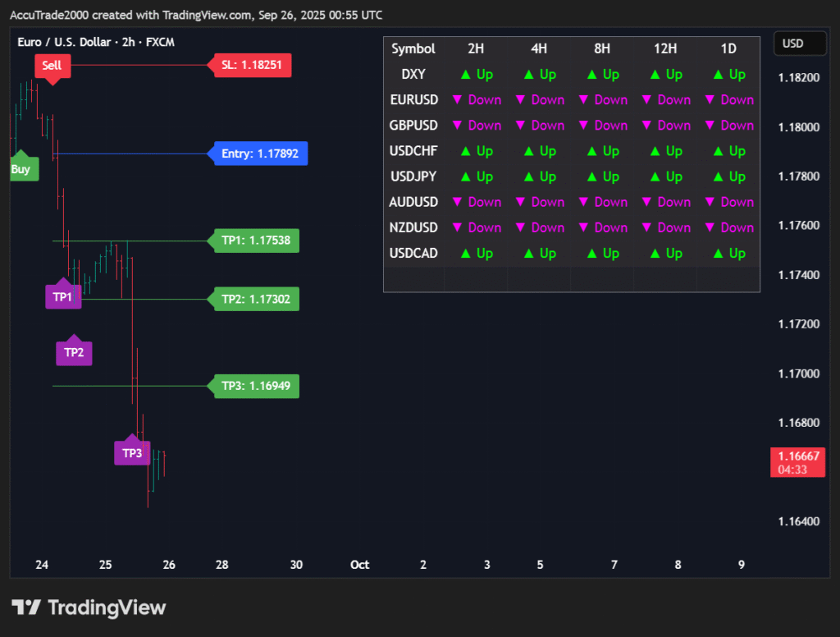This screenshot has height=637, width=840.
Task: Select the purple TP2 marker on chart
Action: tap(74, 352)
